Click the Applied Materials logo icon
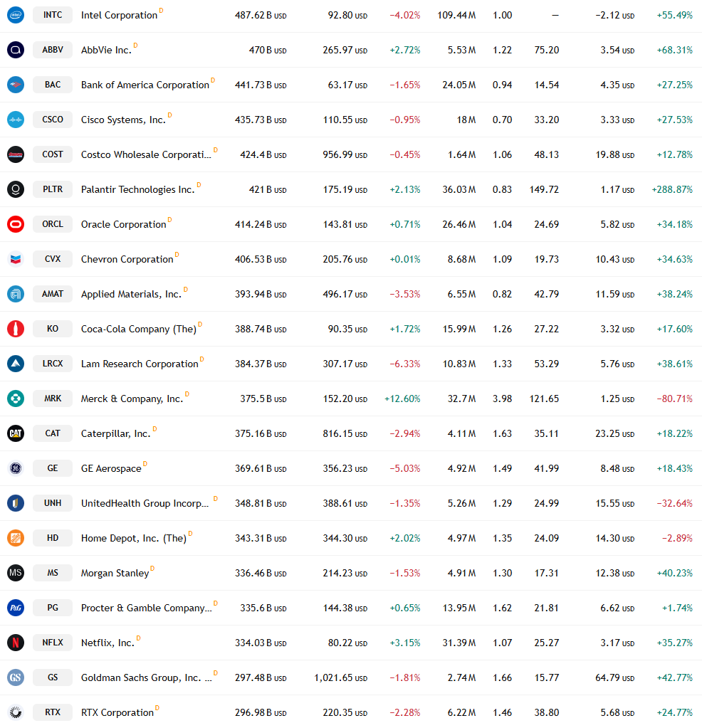Image resolution: width=702 pixels, height=728 pixels. [16, 294]
